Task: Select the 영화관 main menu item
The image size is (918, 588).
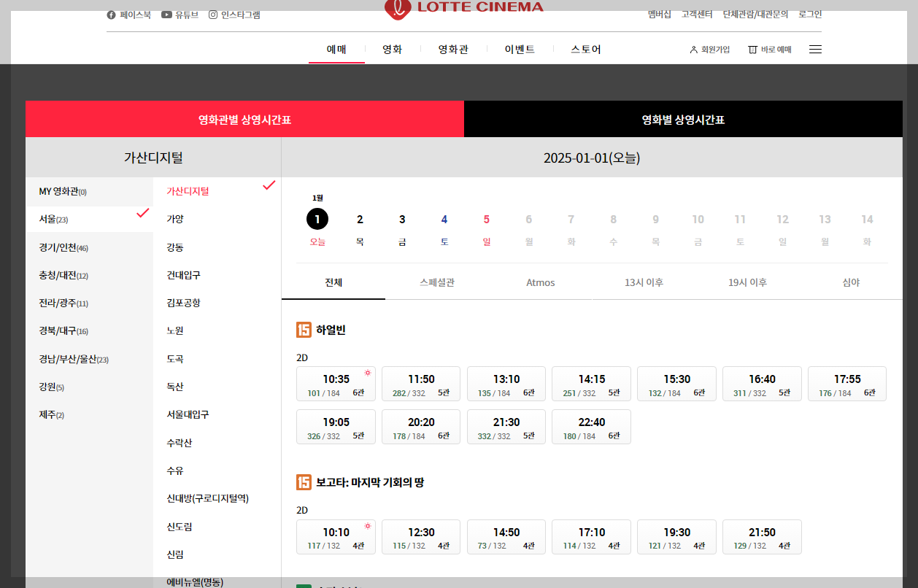Action: click(453, 50)
